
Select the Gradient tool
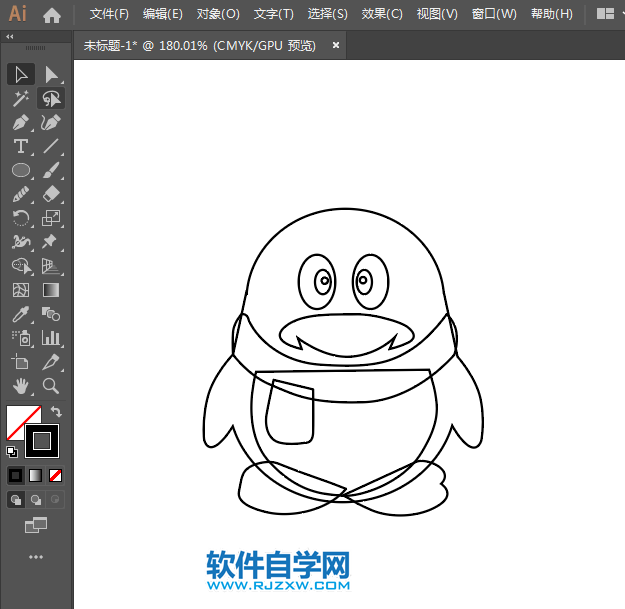(x=51, y=290)
